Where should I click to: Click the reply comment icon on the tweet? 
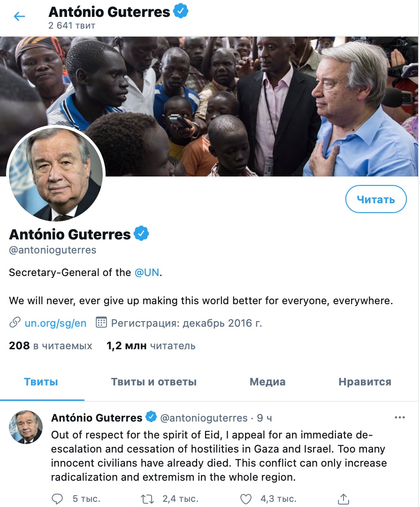pyautogui.click(x=57, y=499)
